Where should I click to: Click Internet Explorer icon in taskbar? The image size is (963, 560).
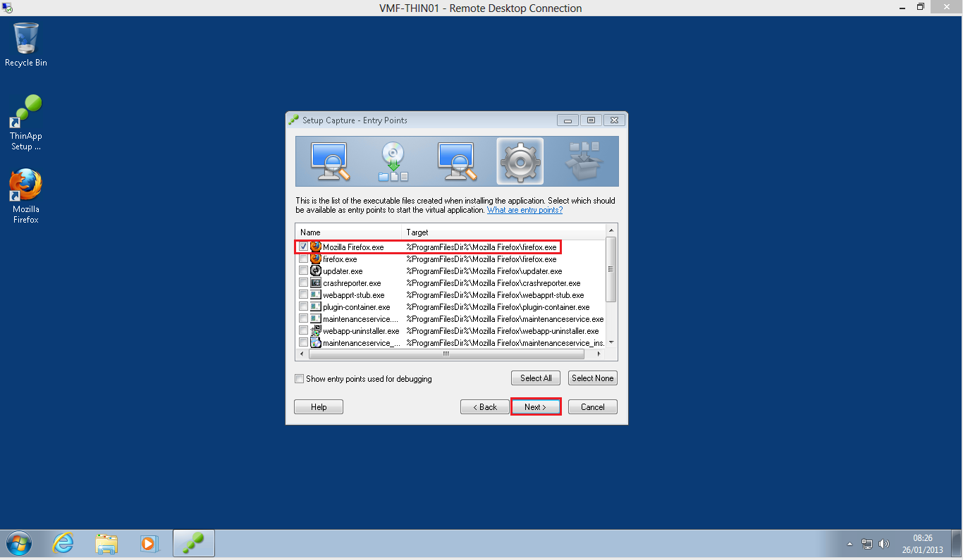(x=63, y=543)
